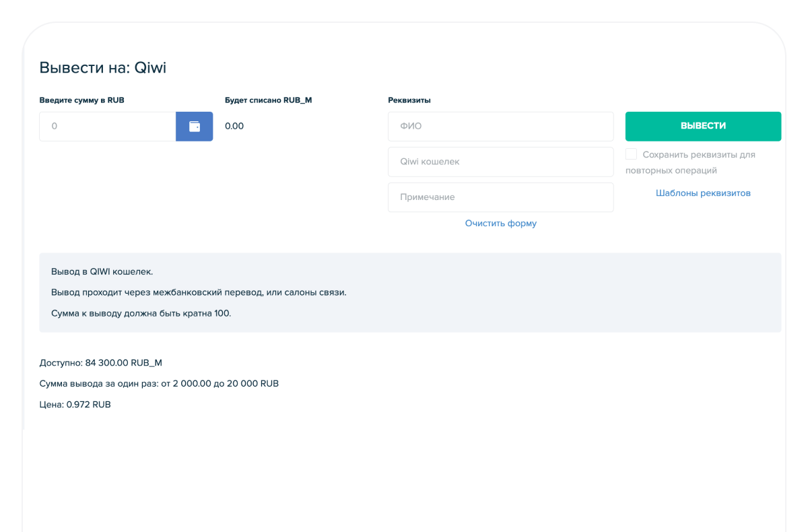This screenshot has height=532, width=808.
Task: Click the Вывод в QIWI кошелек notice line
Action: pos(102,272)
